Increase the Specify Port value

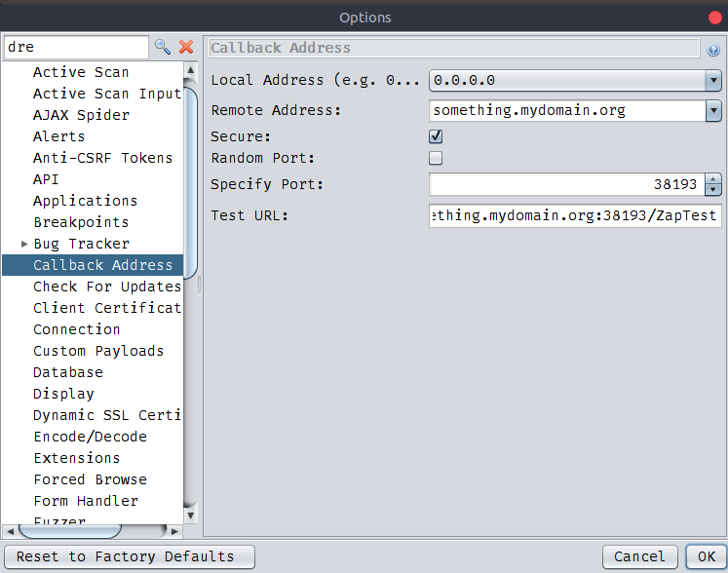click(712, 179)
